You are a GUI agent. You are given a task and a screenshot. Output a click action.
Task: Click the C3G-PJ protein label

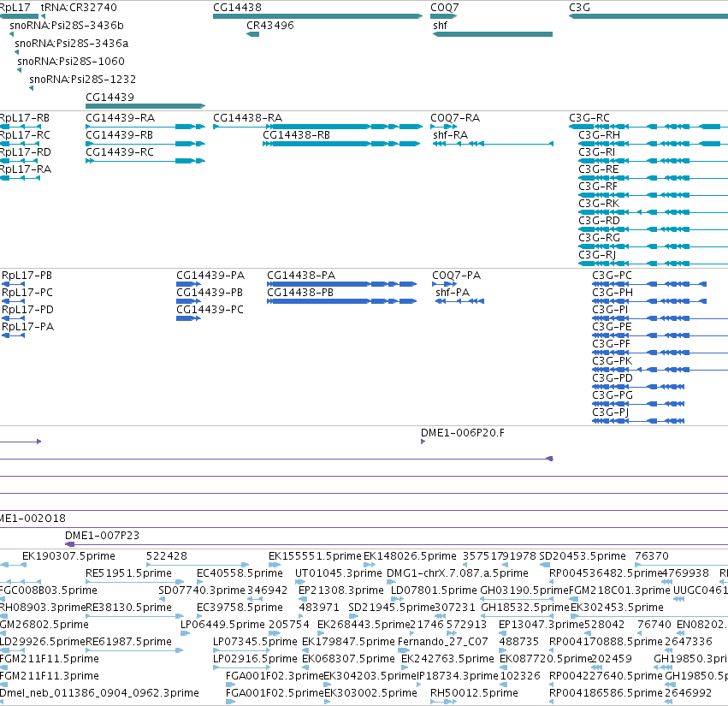point(611,413)
